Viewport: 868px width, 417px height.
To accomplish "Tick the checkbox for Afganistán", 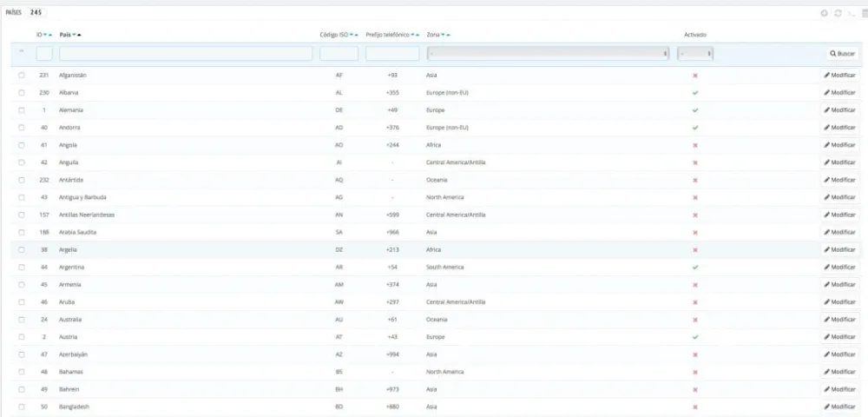I will pos(22,75).
